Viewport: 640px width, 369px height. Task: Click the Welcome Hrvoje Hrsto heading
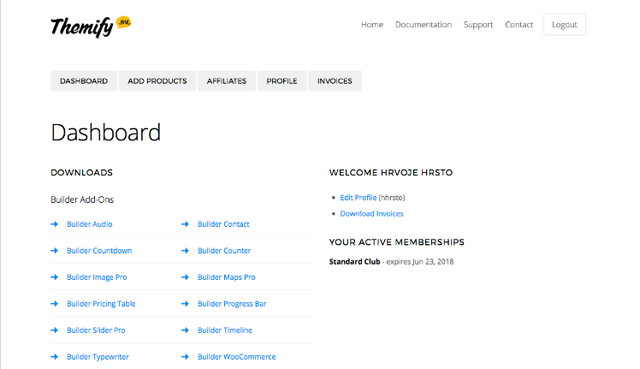point(391,173)
